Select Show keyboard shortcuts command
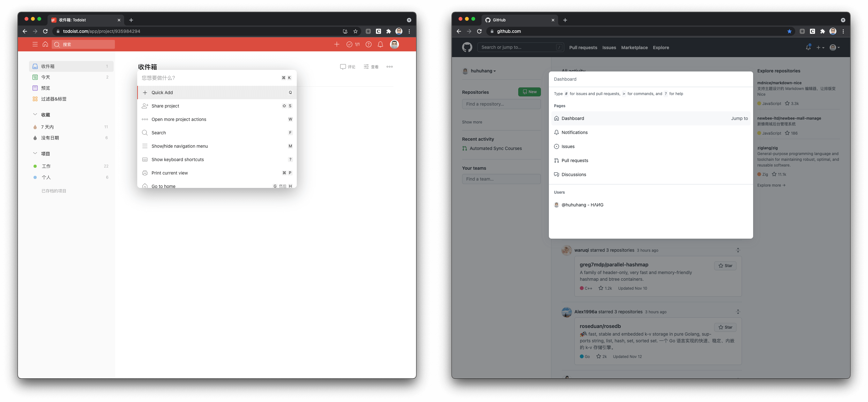This screenshot has width=868, height=402. [177, 160]
